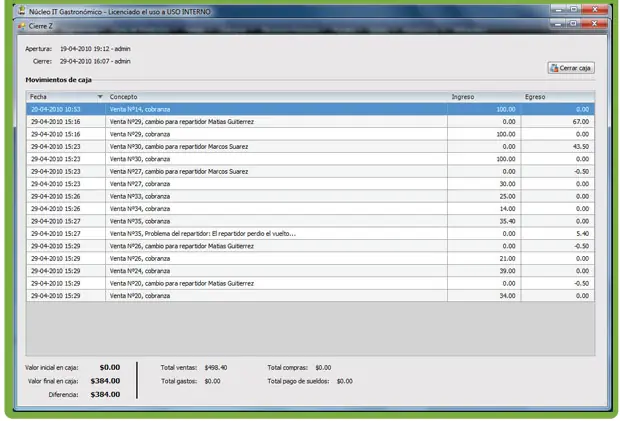Click the Total pago de sueldos $0.00 value
Screen dimensions: 620x421
[345, 381]
